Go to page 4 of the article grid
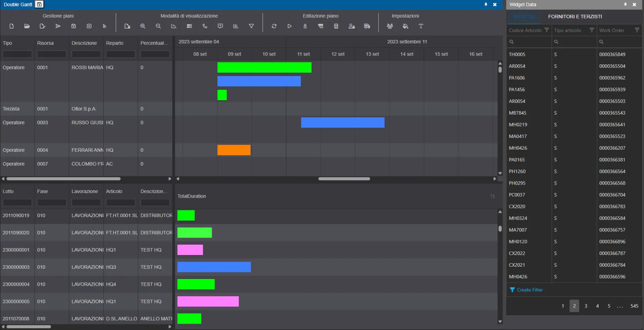 [x=597, y=306]
